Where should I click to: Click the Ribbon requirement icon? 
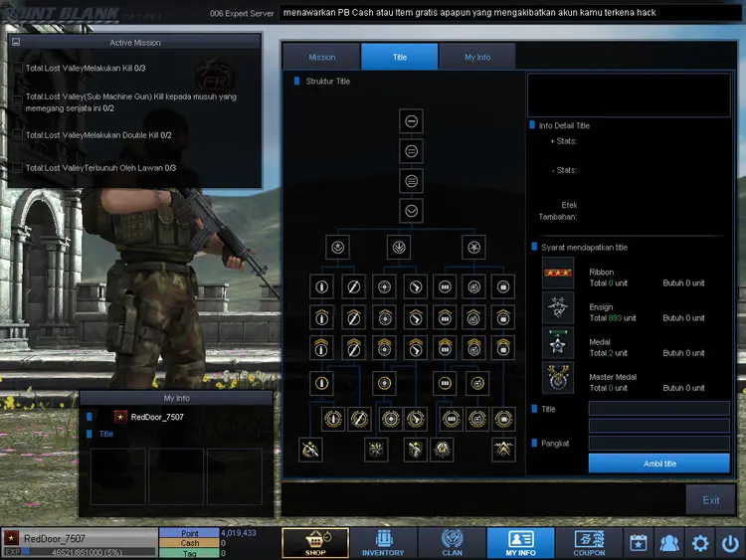[x=558, y=273]
